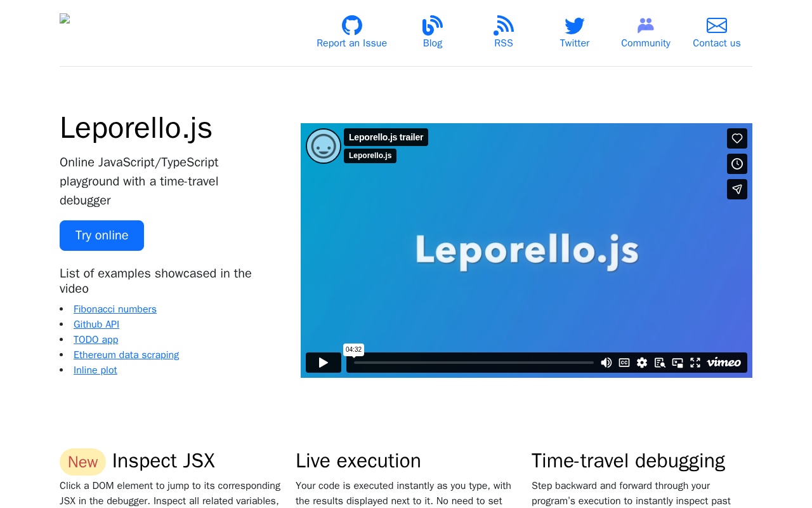Image resolution: width=812 pixels, height=508 pixels.
Task: Share the video using the paper plane icon
Action: coord(737,189)
